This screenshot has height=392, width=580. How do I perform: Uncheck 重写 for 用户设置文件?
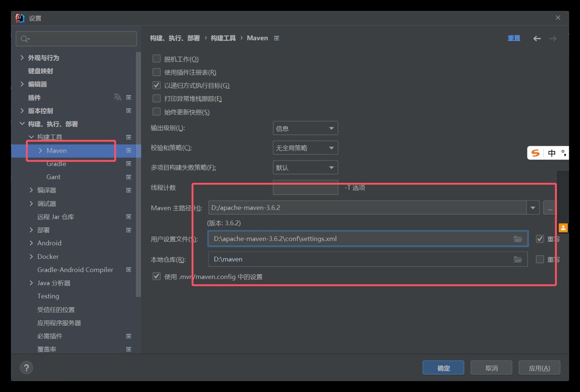tap(540, 239)
